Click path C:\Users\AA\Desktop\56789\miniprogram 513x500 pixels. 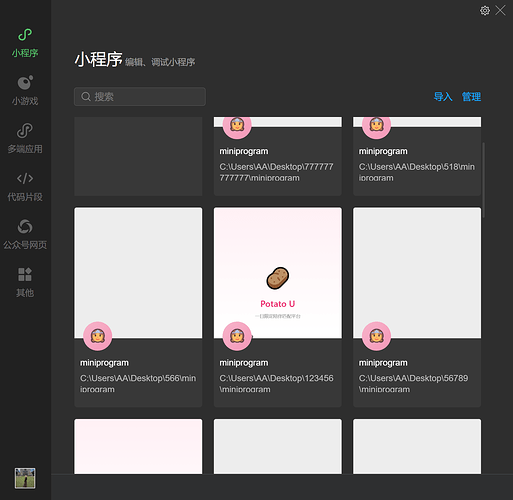click(413, 384)
